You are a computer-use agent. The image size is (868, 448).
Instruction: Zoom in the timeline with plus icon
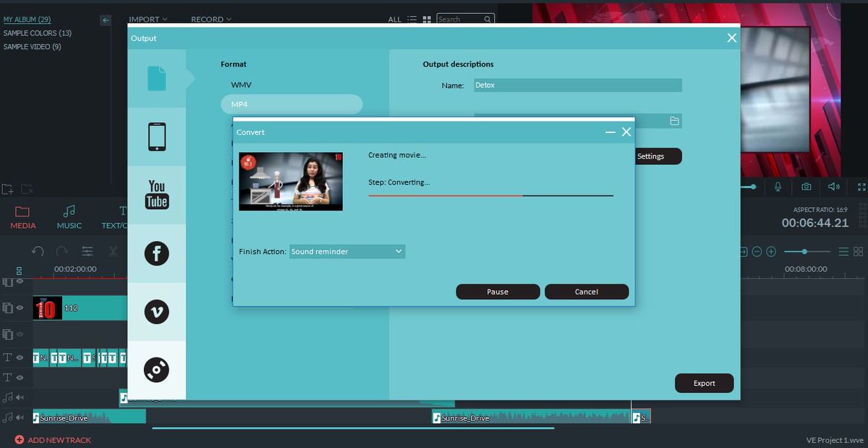pyautogui.click(x=771, y=251)
